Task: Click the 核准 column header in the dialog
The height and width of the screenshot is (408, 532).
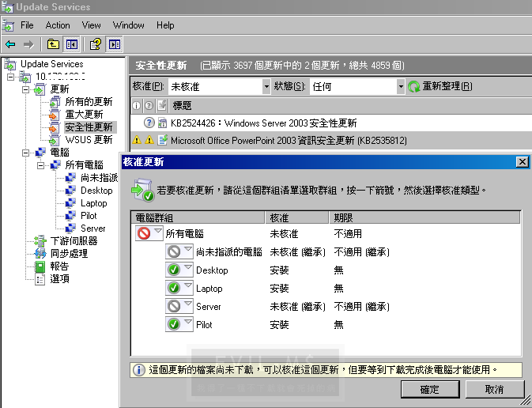Action: point(296,217)
